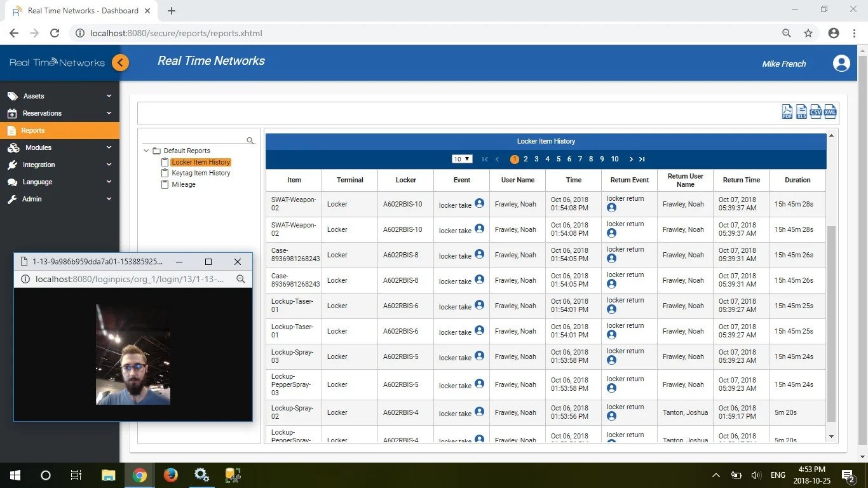Screen dimensions: 868x488
Task: Collapse the Default Reports folder
Action: (147, 151)
